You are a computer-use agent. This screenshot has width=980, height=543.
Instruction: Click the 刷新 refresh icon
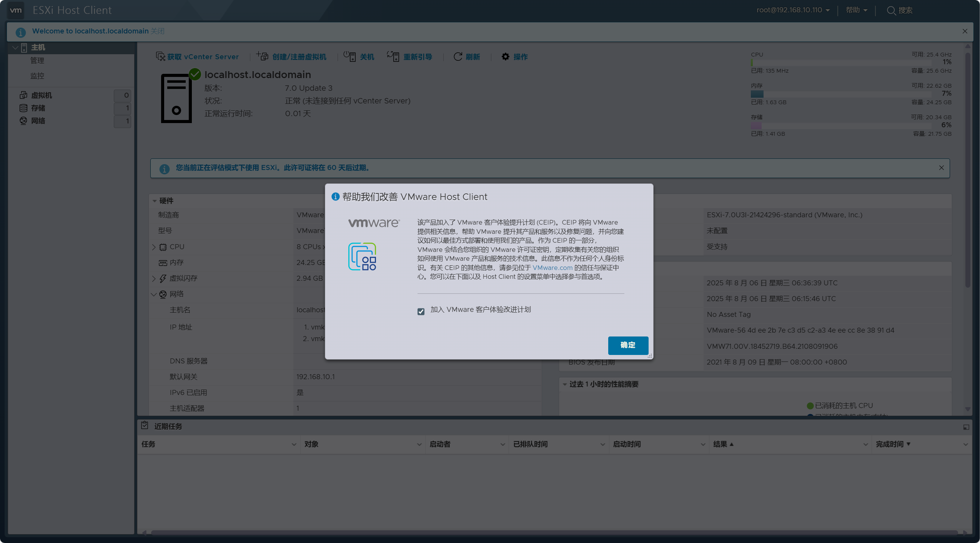[458, 57]
